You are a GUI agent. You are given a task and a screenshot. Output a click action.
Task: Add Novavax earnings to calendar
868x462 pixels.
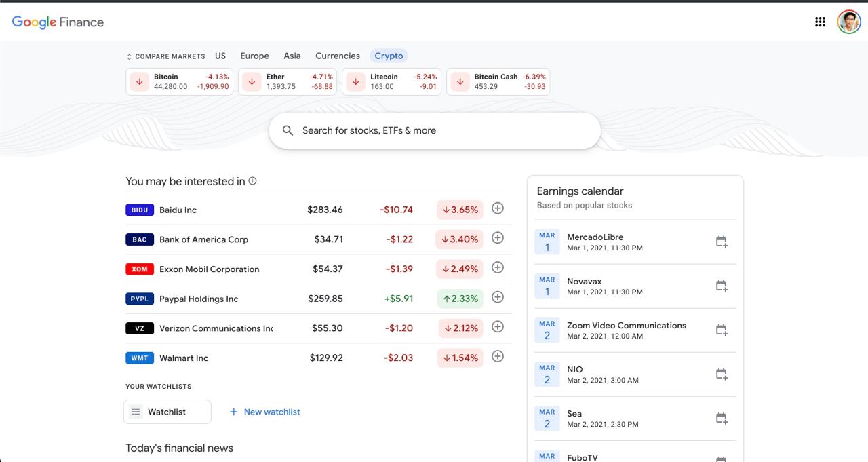point(722,286)
